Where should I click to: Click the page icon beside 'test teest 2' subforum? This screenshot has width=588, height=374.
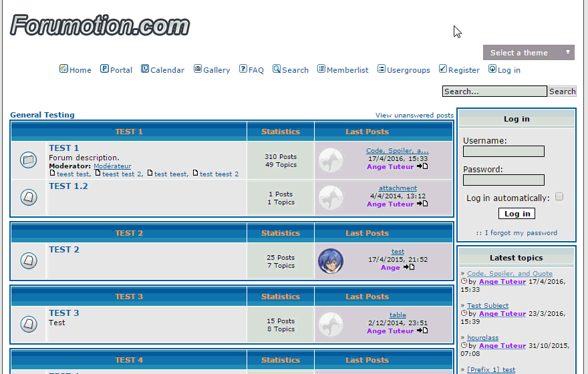coord(195,173)
